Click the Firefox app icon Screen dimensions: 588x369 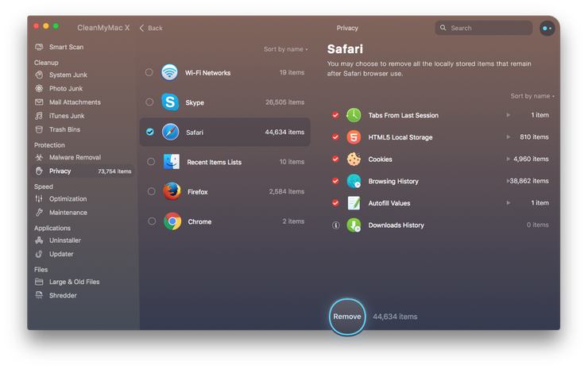click(x=172, y=191)
